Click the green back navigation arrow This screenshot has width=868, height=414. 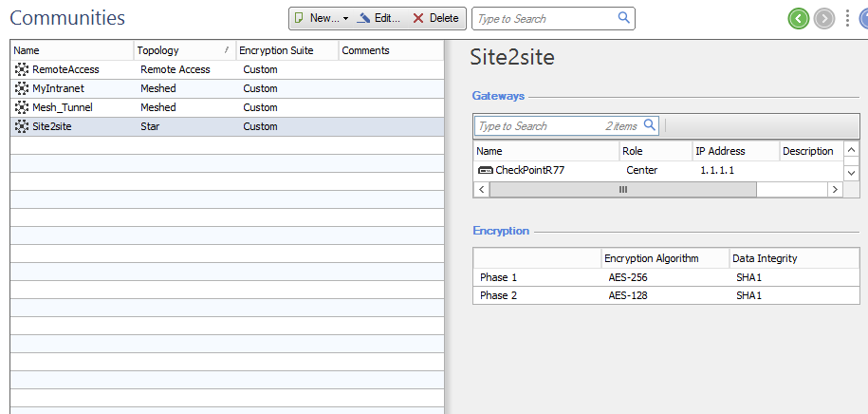click(x=798, y=19)
